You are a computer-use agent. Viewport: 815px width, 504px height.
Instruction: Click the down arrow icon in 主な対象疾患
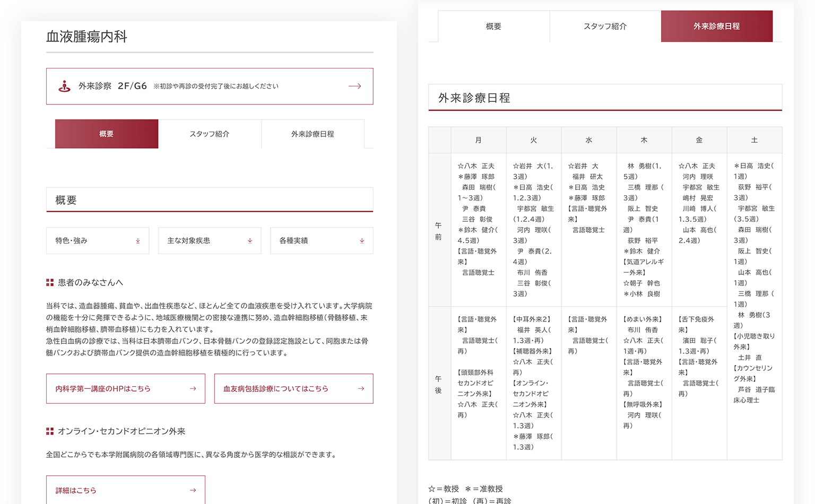point(250,241)
